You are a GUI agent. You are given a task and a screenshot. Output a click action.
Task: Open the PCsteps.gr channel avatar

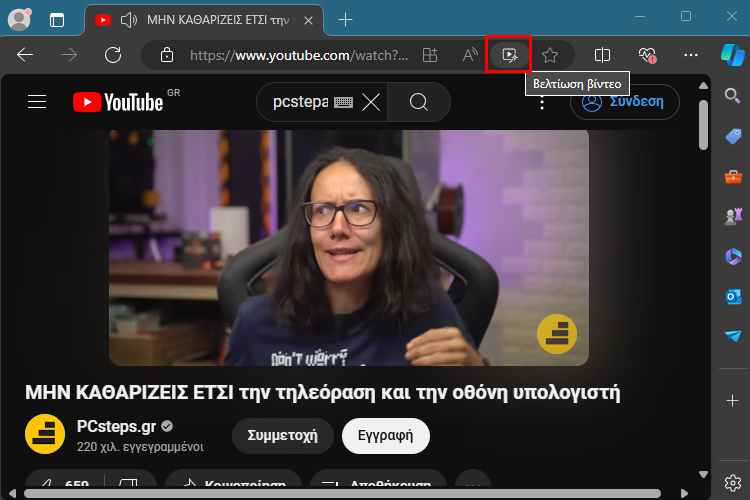(x=45, y=434)
